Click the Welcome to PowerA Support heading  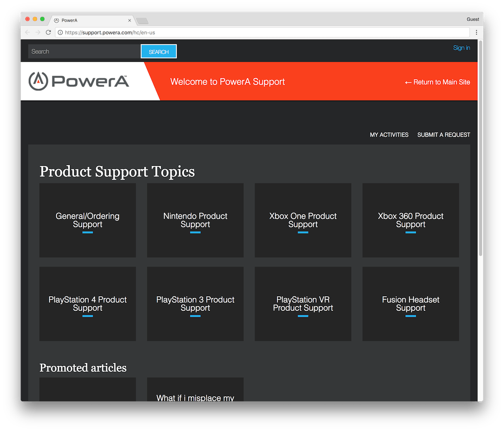click(x=227, y=82)
